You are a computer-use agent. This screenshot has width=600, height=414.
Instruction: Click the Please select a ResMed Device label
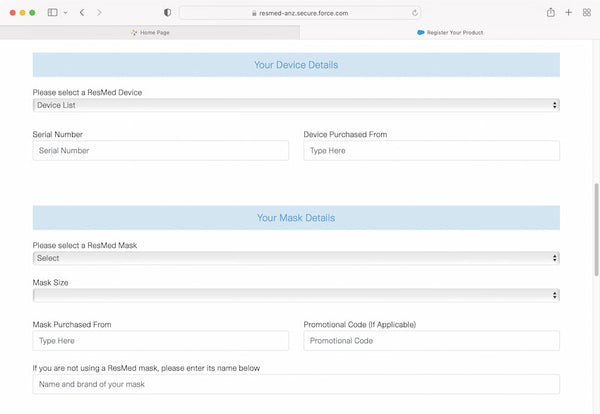point(87,93)
